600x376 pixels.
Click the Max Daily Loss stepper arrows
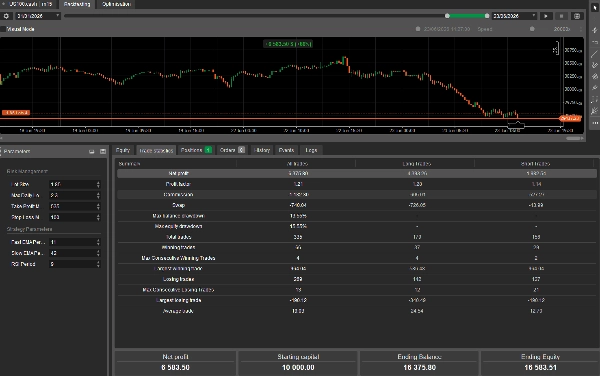[98, 195]
